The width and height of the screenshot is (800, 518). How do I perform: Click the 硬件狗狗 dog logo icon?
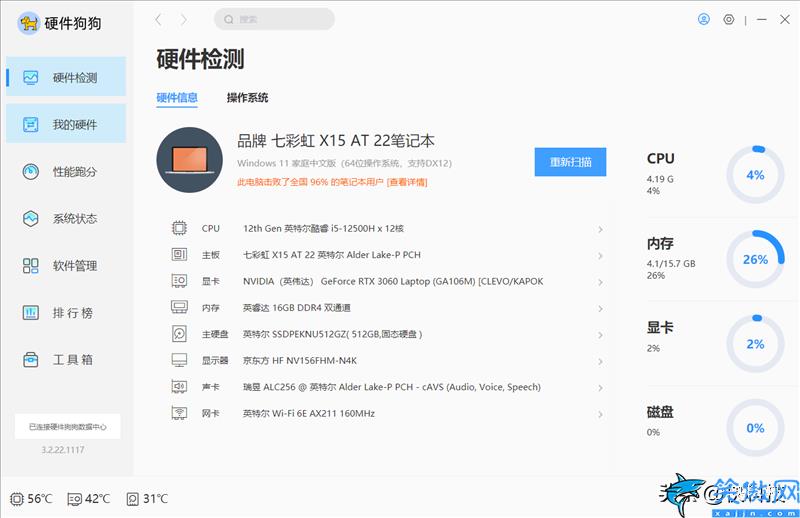click(29, 23)
